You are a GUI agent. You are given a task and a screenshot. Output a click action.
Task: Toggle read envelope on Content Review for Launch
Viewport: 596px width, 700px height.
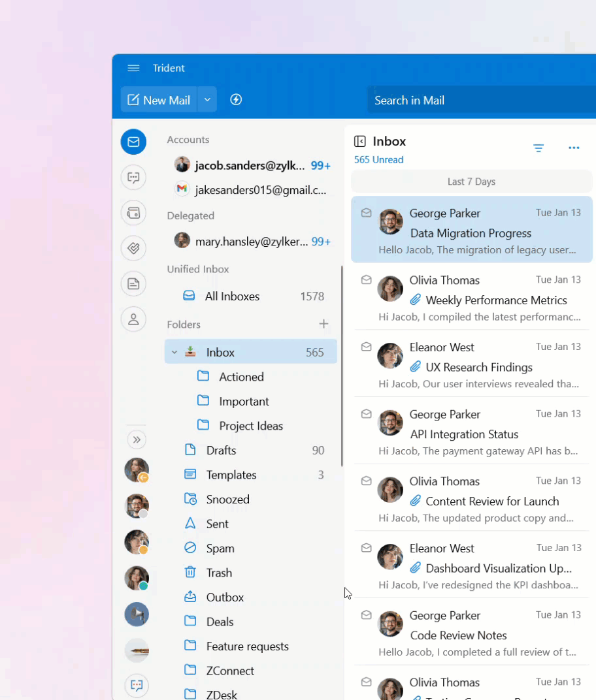tap(367, 481)
